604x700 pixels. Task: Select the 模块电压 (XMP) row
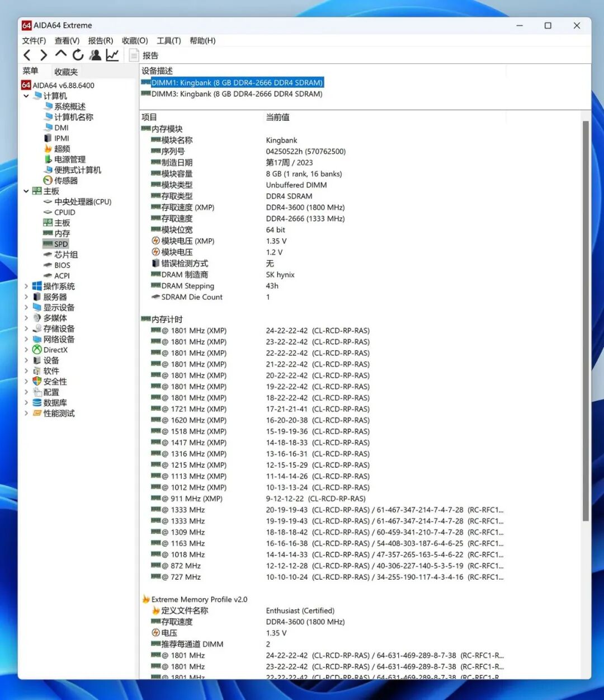click(219, 241)
